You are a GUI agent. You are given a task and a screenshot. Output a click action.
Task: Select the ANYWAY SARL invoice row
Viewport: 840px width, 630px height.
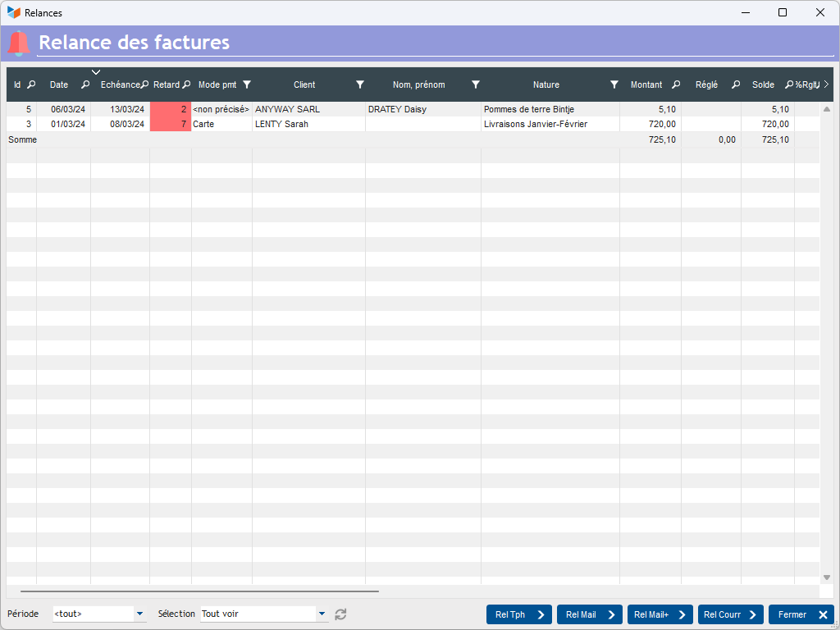pos(287,109)
